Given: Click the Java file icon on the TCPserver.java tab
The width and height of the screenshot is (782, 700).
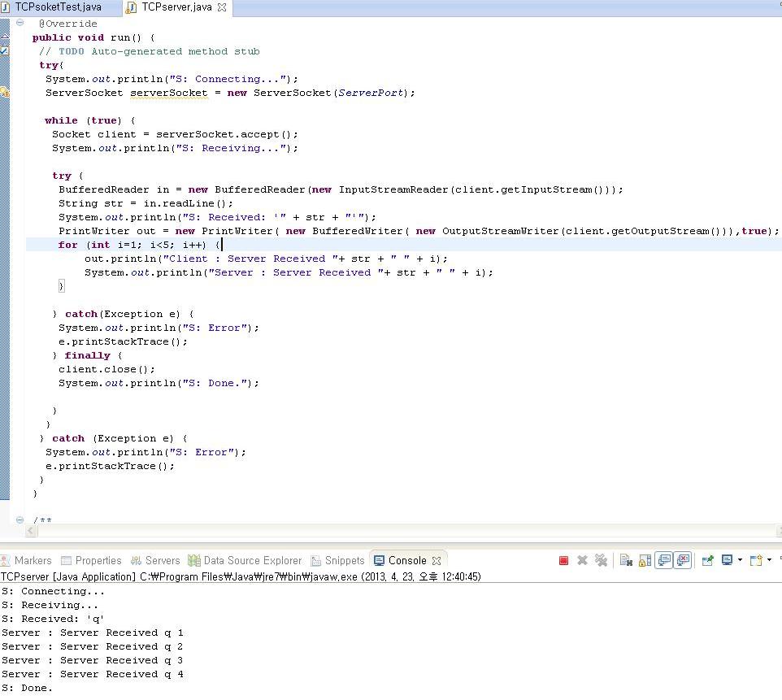Looking at the screenshot, I should tap(131, 7).
